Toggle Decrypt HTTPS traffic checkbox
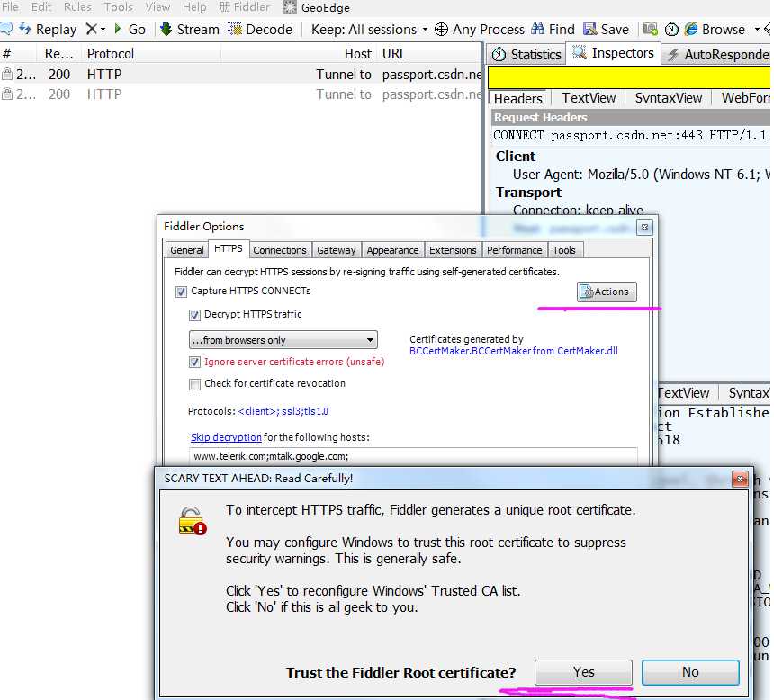 coord(194,314)
